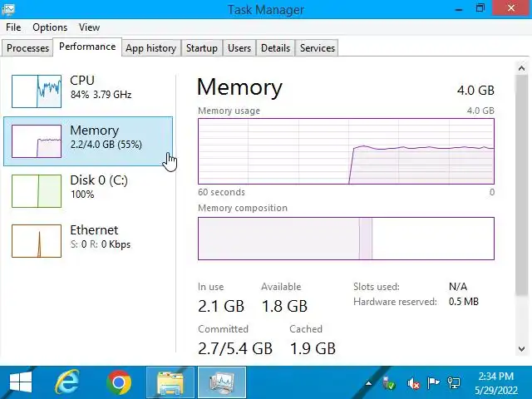Click the scrollbar down arrow

(523, 349)
